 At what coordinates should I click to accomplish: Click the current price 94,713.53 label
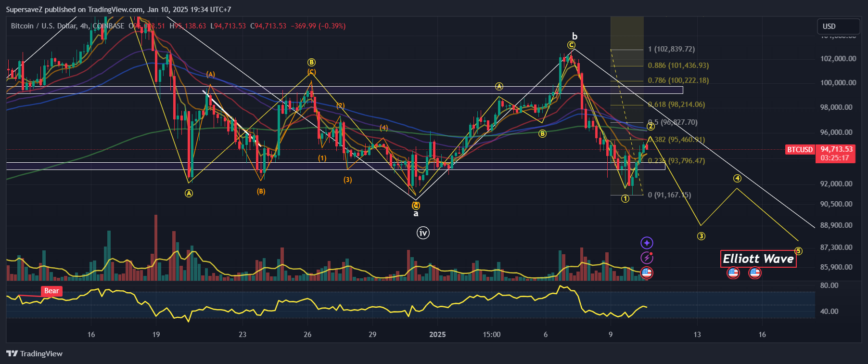pyautogui.click(x=836, y=149)
